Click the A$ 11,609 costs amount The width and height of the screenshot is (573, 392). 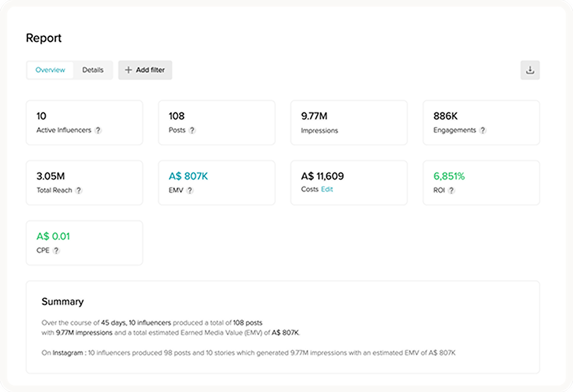[322, 176]
